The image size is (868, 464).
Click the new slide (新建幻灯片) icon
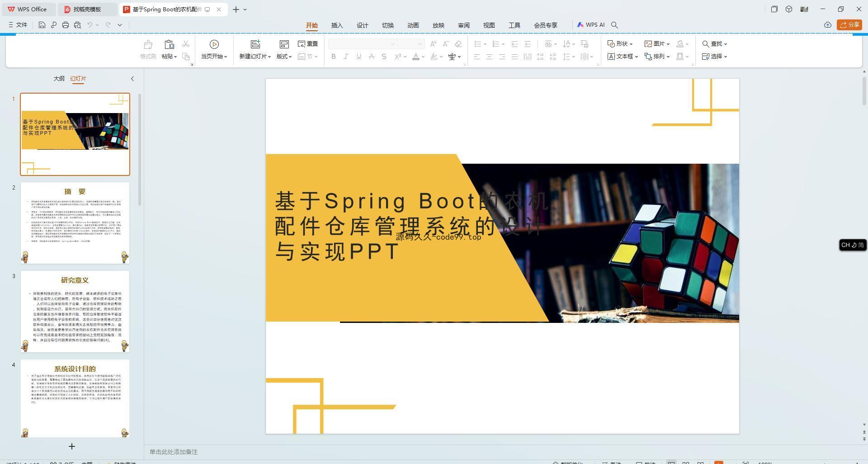255,44
